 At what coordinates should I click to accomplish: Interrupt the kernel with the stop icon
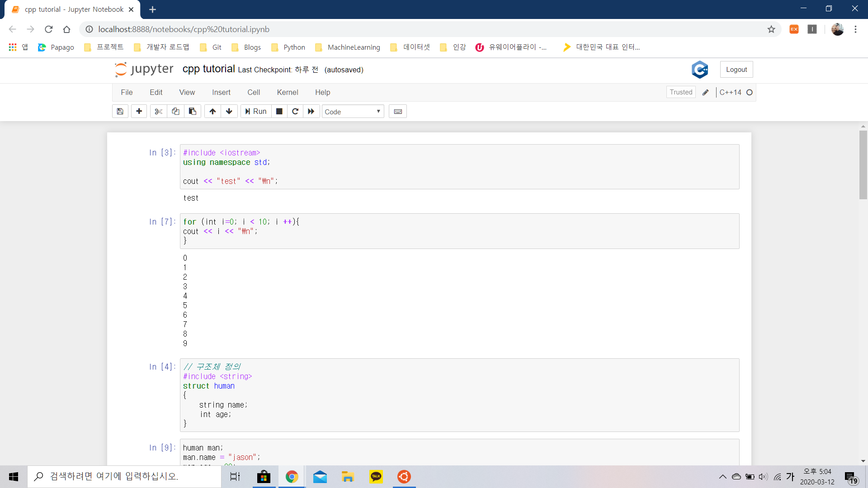pyautogui.click(x=279, y=111)
